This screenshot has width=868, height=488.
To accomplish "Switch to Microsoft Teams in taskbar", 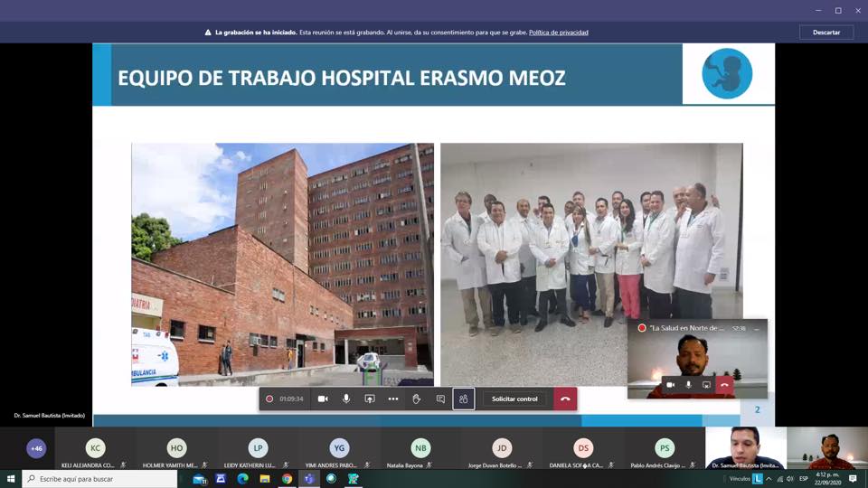I will coord(309,479).
